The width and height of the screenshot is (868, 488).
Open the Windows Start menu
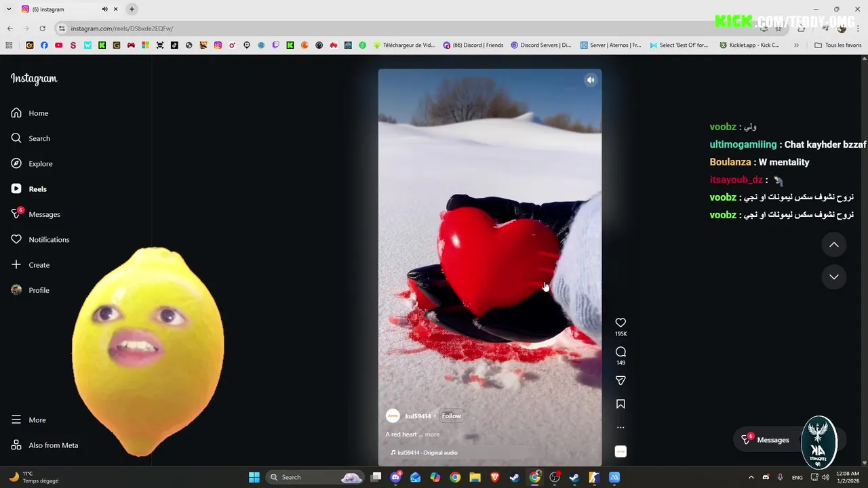(254, 477)
